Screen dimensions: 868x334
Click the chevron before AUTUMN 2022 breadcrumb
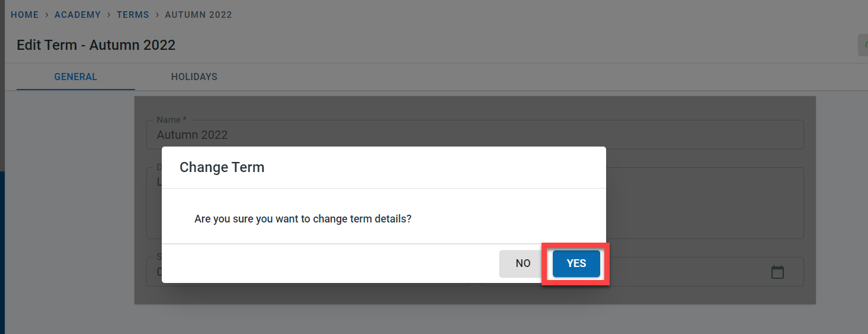pos(157,15)
